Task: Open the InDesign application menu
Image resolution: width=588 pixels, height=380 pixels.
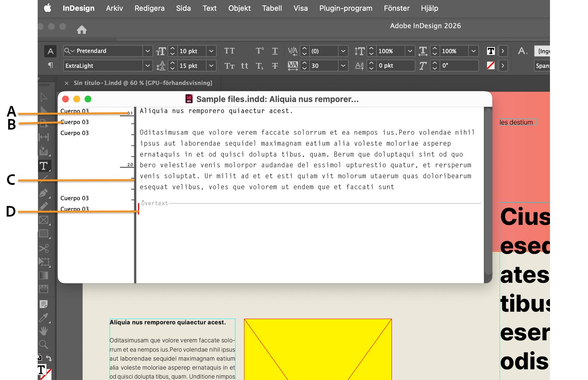Action: coord(79,8)
